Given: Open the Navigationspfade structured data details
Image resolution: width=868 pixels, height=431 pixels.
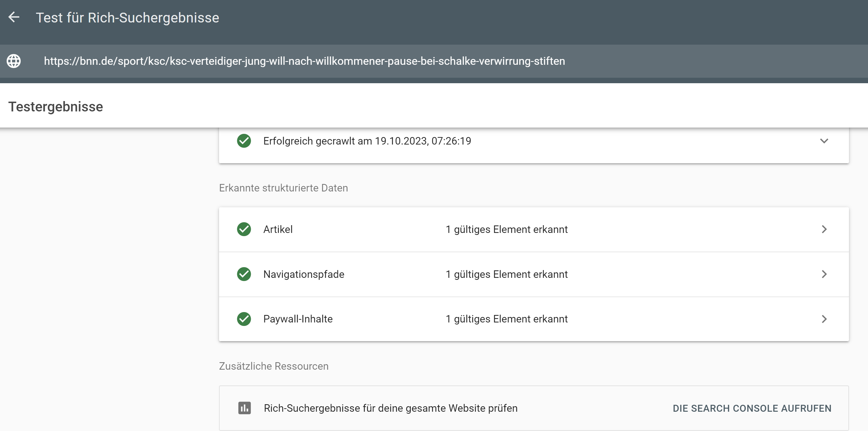Looking at the screenshot, I should point(825,274).
